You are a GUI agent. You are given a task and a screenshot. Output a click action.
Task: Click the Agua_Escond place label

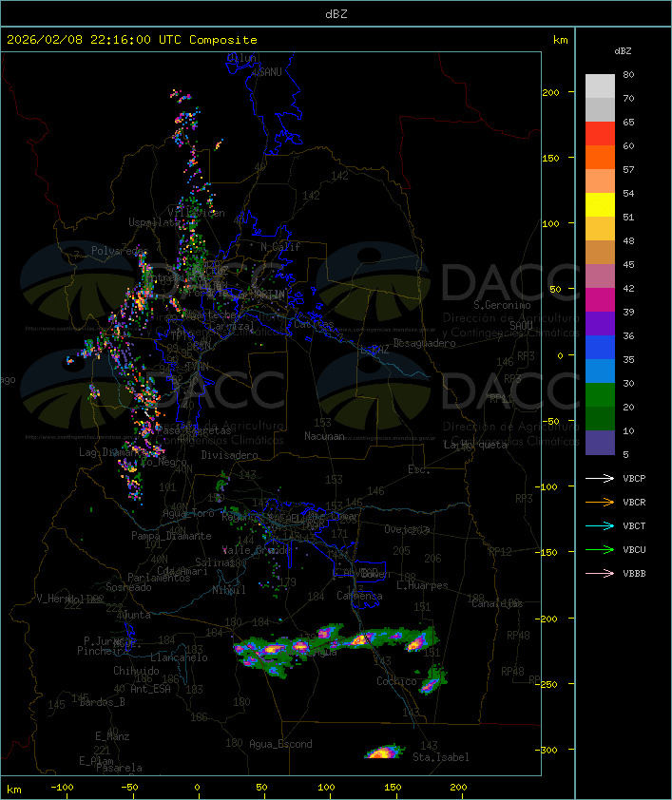click(280, 744)
